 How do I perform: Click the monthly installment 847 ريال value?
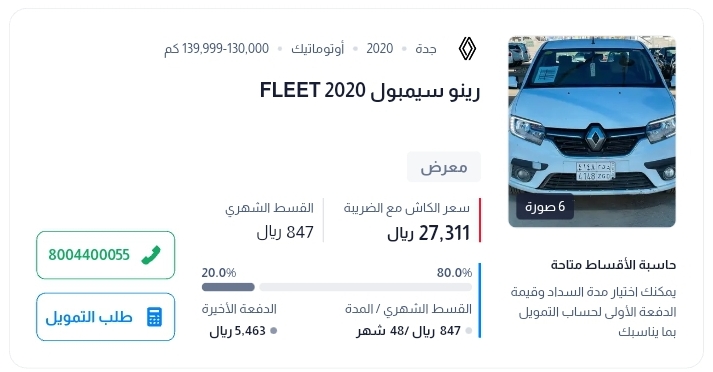pyautogui.click(x=285, y=232)
